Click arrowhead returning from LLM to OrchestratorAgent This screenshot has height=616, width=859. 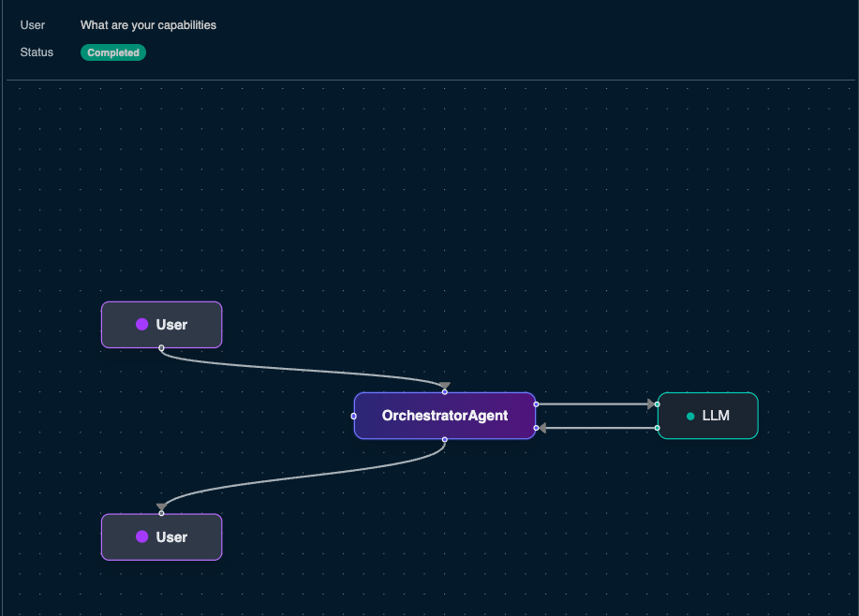[543, 428]
